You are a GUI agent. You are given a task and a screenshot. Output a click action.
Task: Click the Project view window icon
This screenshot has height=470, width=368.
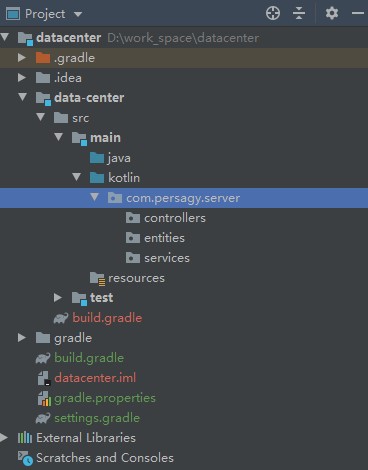13,14
